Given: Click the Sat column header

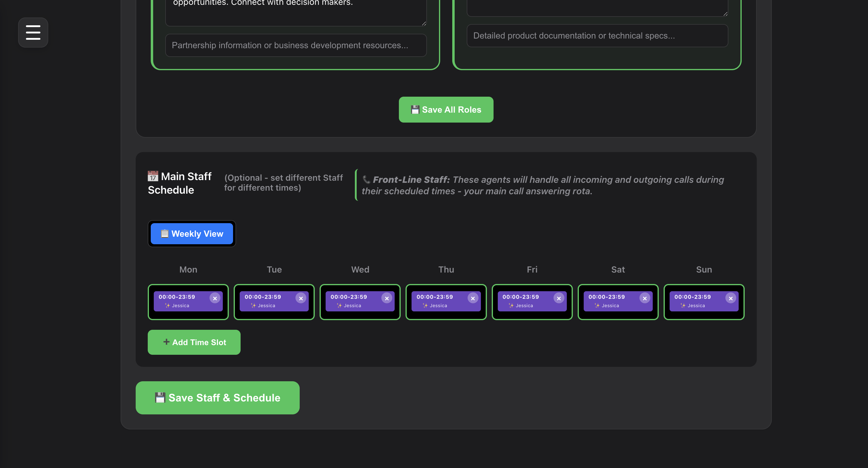Looking at the screenshot, I should [x=618, y=269].
